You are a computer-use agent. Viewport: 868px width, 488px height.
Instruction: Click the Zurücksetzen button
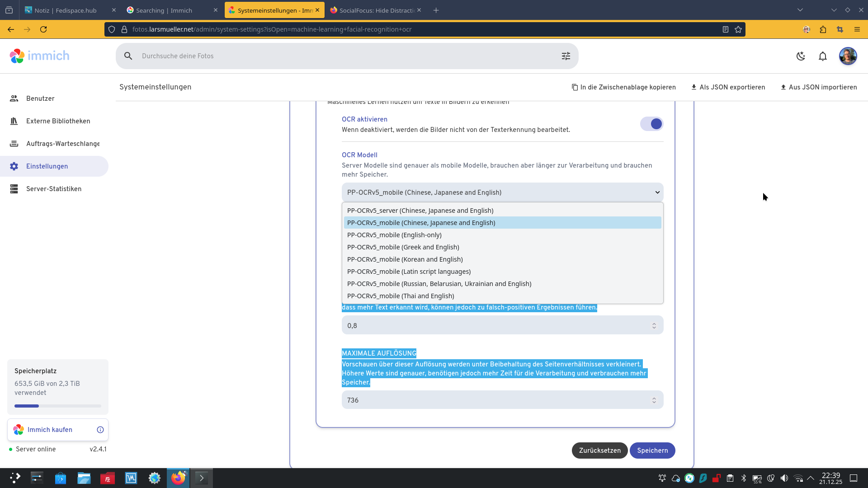coord(599,450)
